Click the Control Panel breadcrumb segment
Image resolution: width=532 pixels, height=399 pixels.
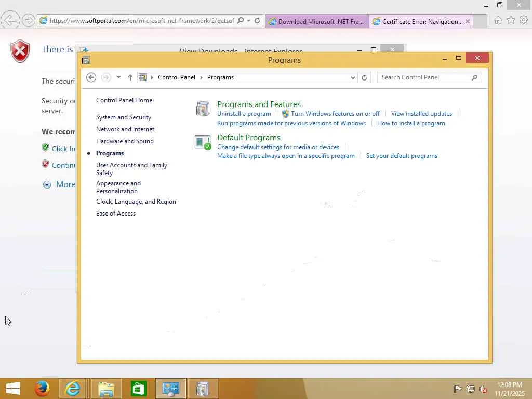[x=177, y=77]
